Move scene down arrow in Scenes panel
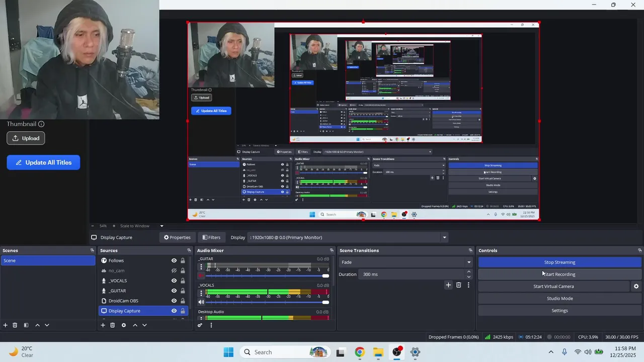Screen dimensions: 644x362 coord(47,325)
